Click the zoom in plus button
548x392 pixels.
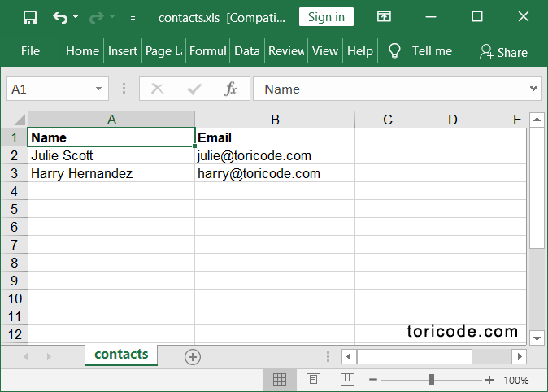point(489,380)
